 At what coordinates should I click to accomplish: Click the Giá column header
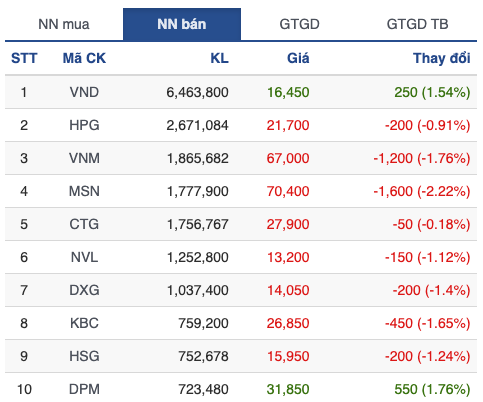pos(298,58)
